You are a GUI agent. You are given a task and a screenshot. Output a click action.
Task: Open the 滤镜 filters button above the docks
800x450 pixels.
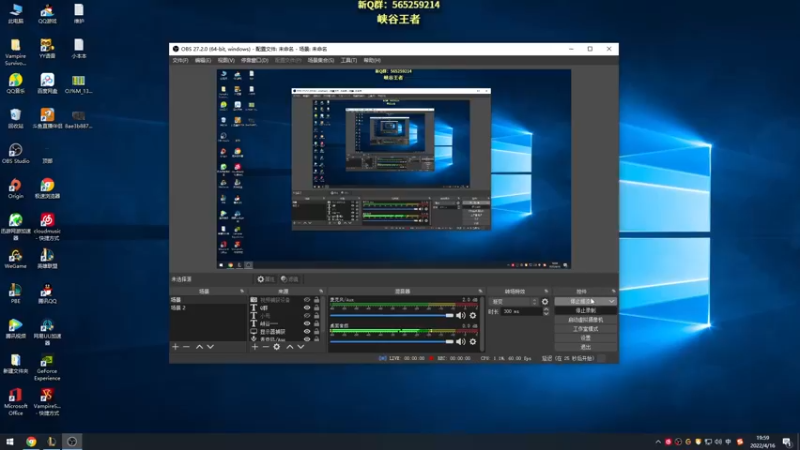coord(290,279)
